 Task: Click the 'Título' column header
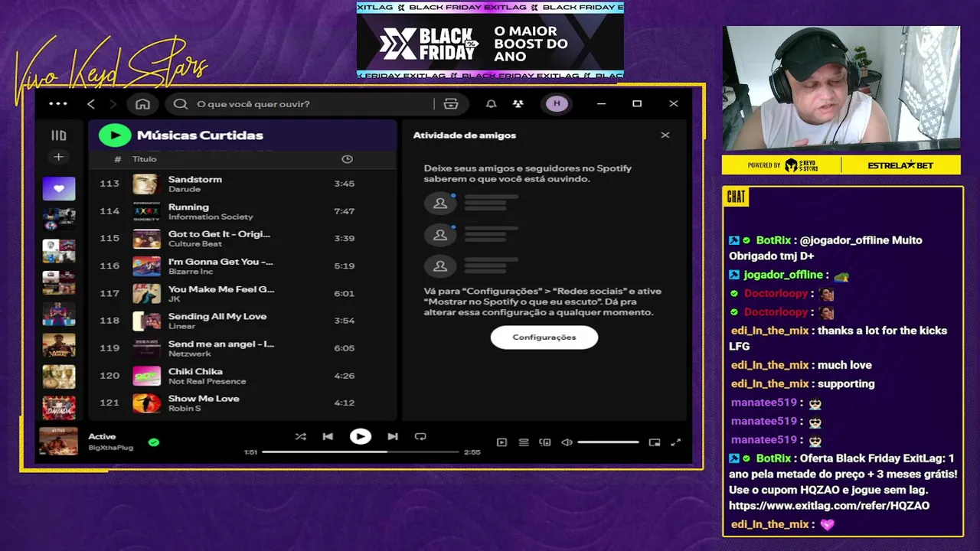coord(145,159)
